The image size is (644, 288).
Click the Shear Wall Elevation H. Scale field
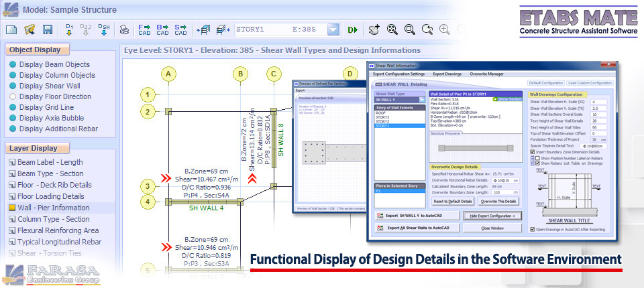[598, 102]
